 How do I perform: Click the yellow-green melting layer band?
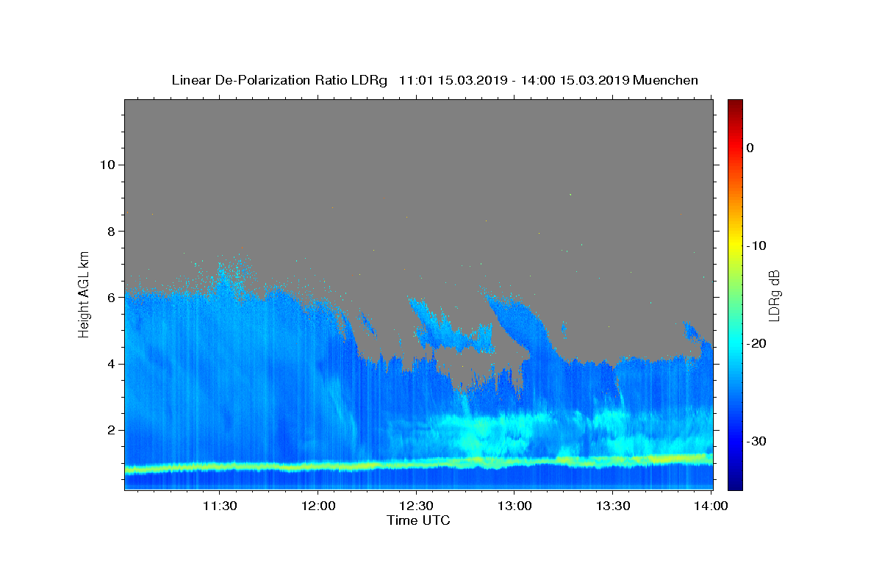coord(419,464)
